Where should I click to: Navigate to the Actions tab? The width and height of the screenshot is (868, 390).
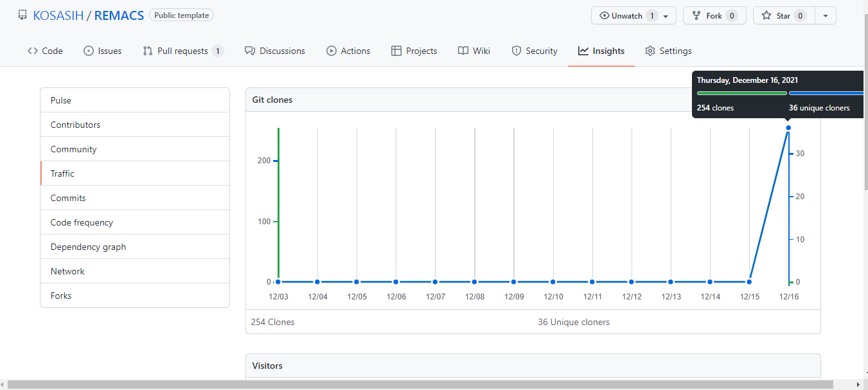pyautogui.click(x=348, y=51)
